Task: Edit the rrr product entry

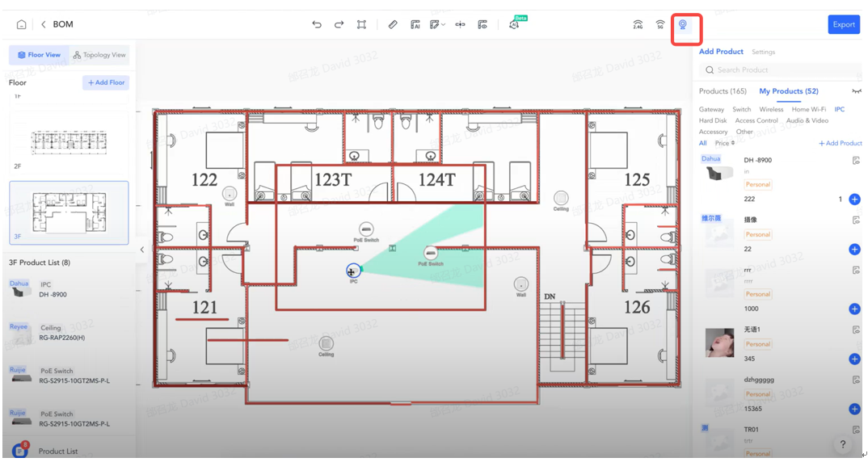Action: (856, 270)
